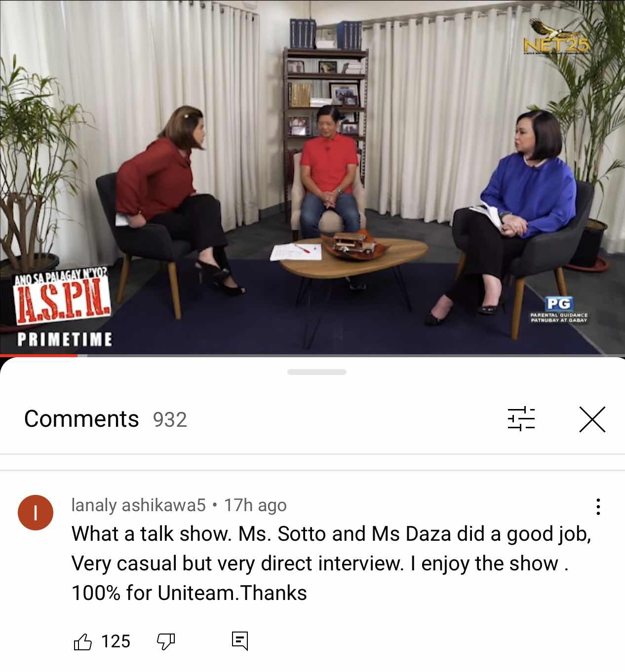Like the comment by lanaly ashikawa5

(82, 641)
